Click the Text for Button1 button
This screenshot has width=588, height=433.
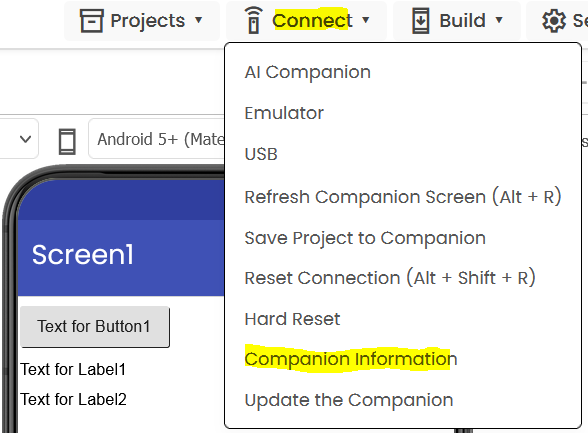[x=95, y=327]
